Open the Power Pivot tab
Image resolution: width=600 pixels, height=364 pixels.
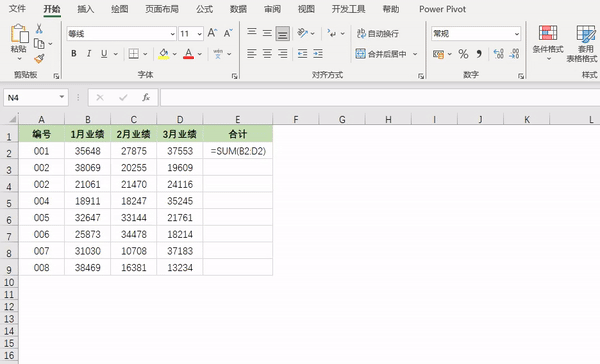pos(442,9)
